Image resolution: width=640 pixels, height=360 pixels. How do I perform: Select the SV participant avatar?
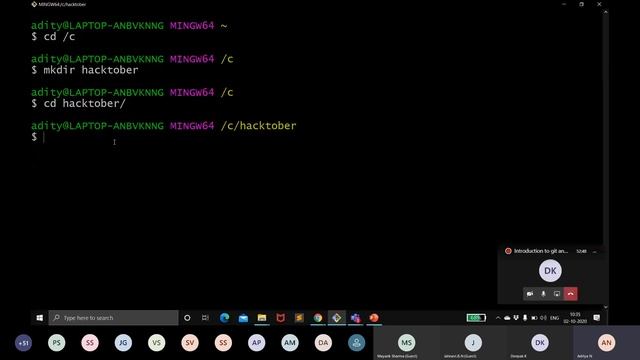[x=190, y=343]
